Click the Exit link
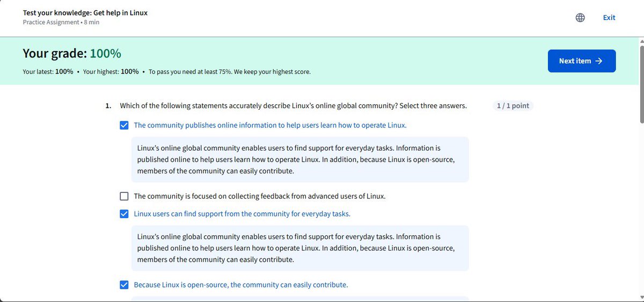The image size is (644, 302). point(609,18)
